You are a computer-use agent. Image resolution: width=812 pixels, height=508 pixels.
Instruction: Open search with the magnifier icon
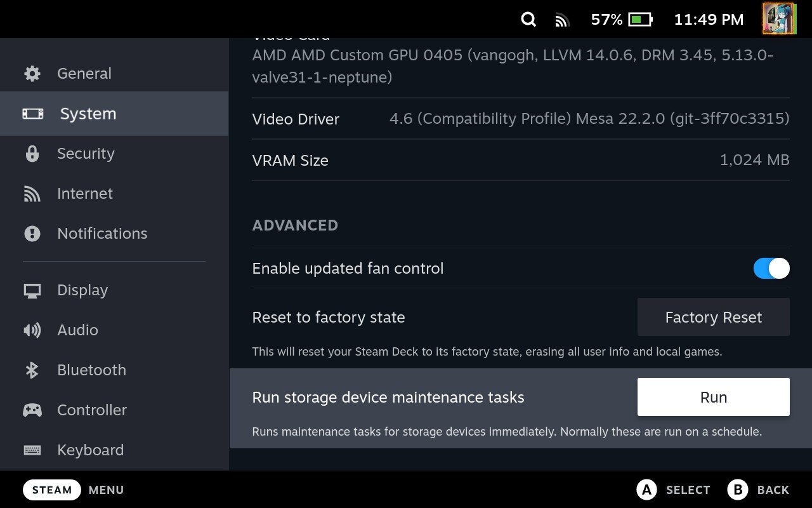[x=528, y=20]
